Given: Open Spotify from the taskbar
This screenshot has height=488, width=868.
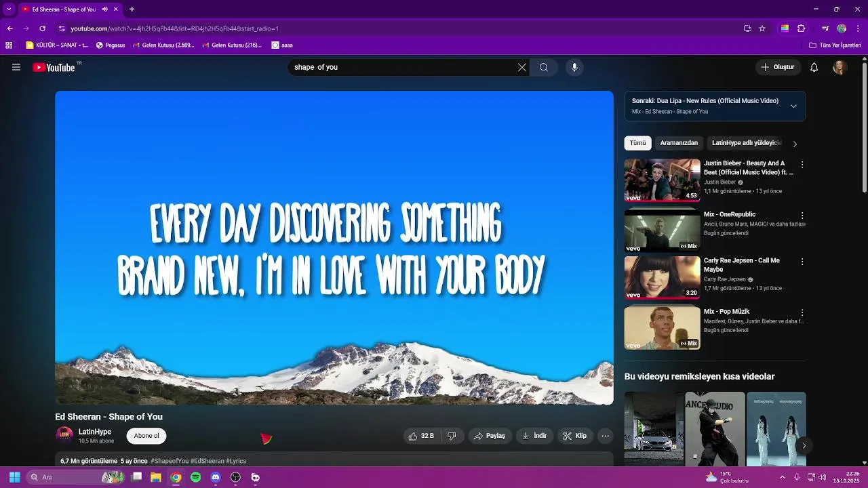Looking at the screenshot, I should point(196,477).
